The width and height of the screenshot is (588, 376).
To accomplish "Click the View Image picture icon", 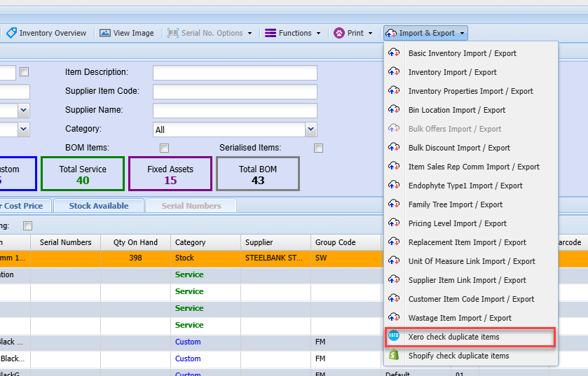I will coord(105,33).
